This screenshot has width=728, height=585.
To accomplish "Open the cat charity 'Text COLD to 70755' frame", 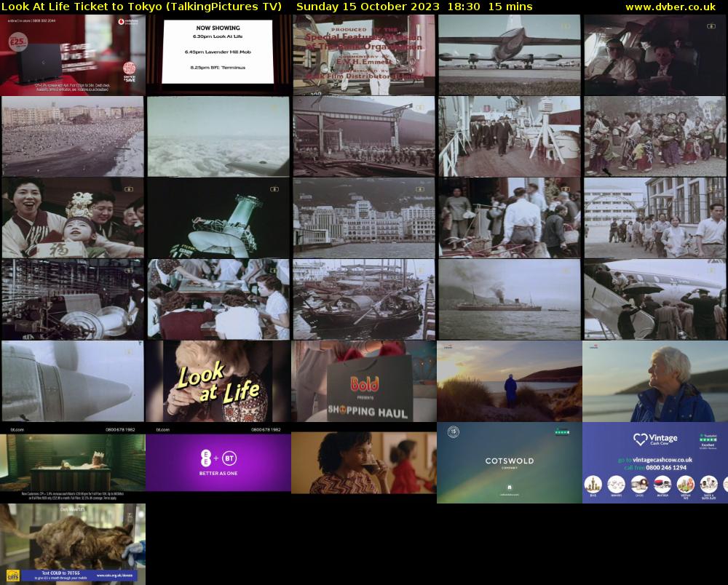I will point(73,544).
